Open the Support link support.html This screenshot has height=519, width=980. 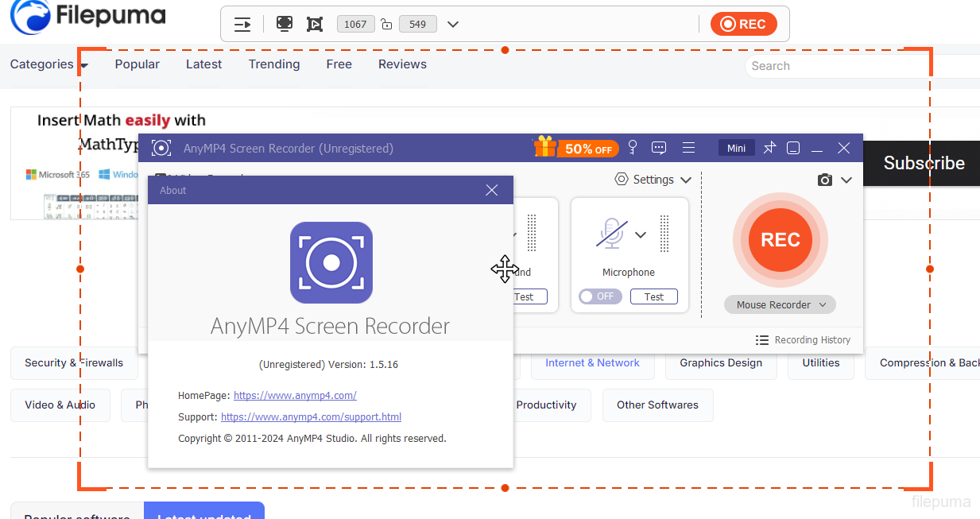(311, 416)
